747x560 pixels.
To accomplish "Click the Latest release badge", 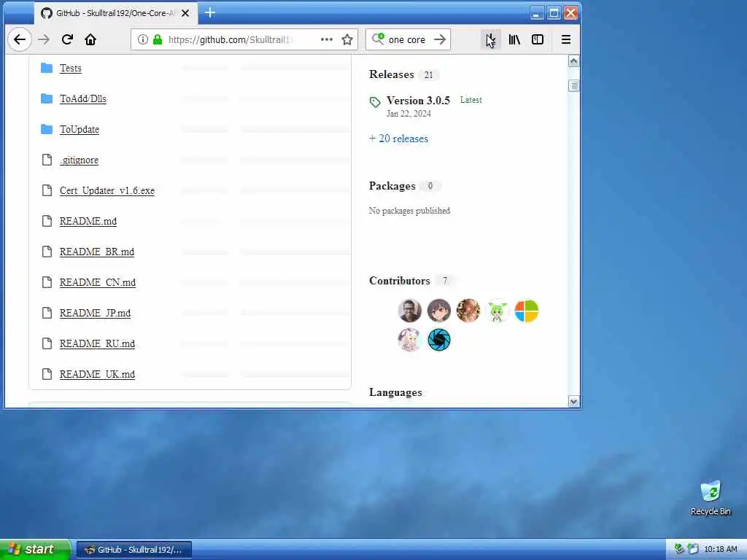I will [x=471, y=100].
